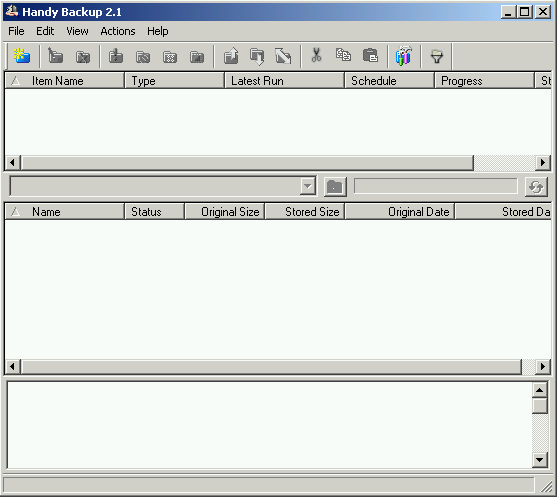
Task: Create a new item with the star folder icon
Action: tap(22, 56)
